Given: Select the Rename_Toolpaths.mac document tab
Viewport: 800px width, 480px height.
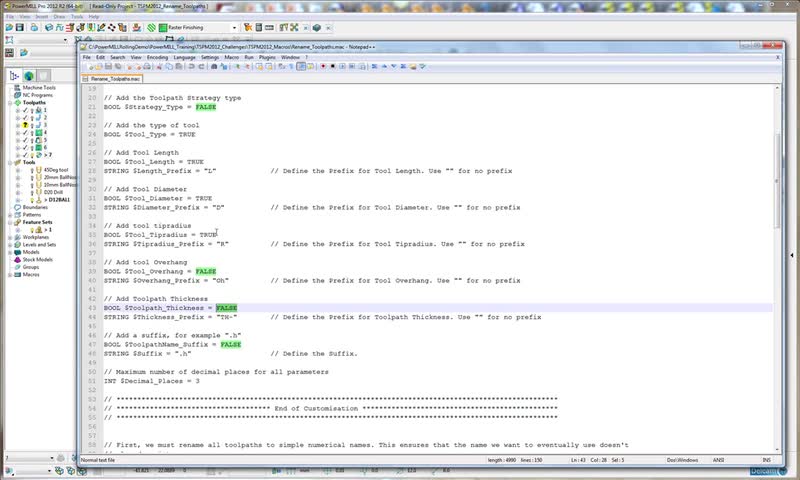Looking at the screenshot, I should 112,79.
